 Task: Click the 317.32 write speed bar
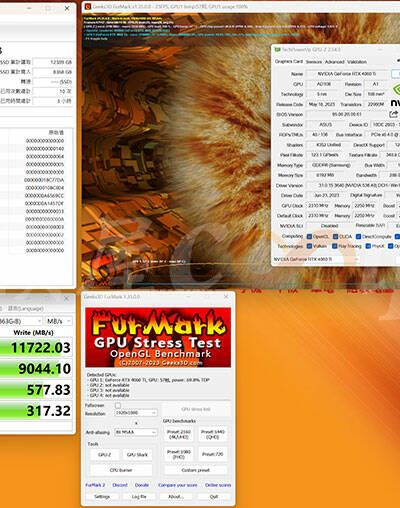click(x=36, y=411)
